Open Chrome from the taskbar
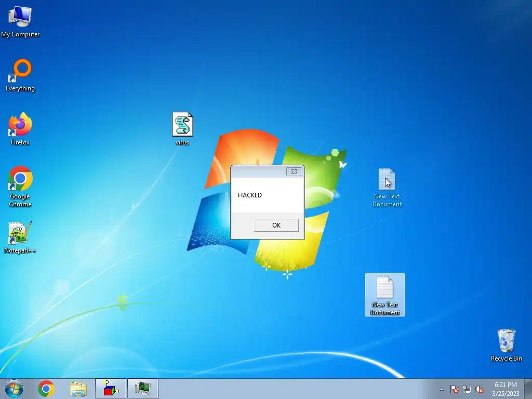This screenshot has height=399, width=532. (46, 389)
